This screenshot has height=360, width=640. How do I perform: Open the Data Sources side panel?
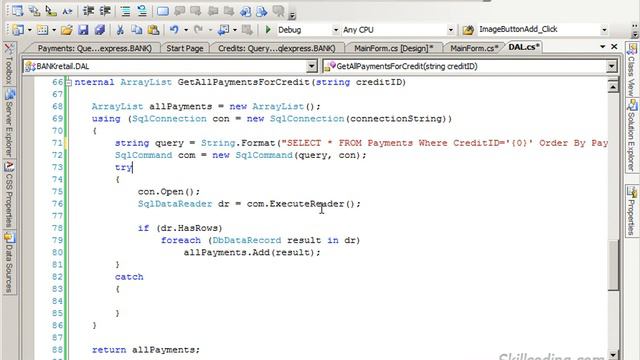pos(9,262)
